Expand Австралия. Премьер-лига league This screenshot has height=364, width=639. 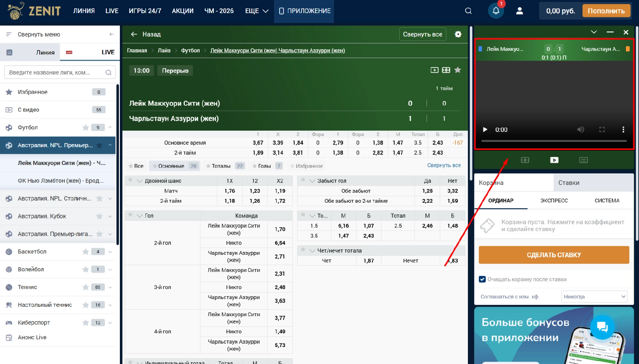[110, 234]
